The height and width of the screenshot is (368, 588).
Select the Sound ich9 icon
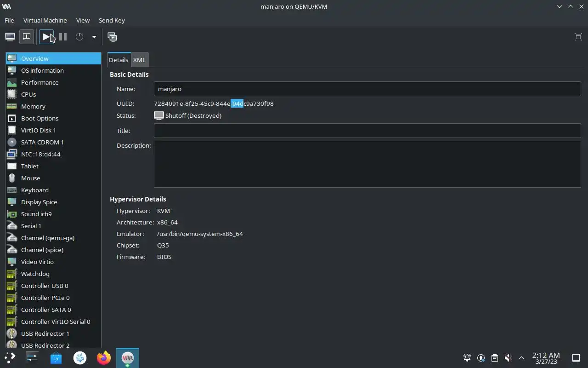(x=12, y=214)
